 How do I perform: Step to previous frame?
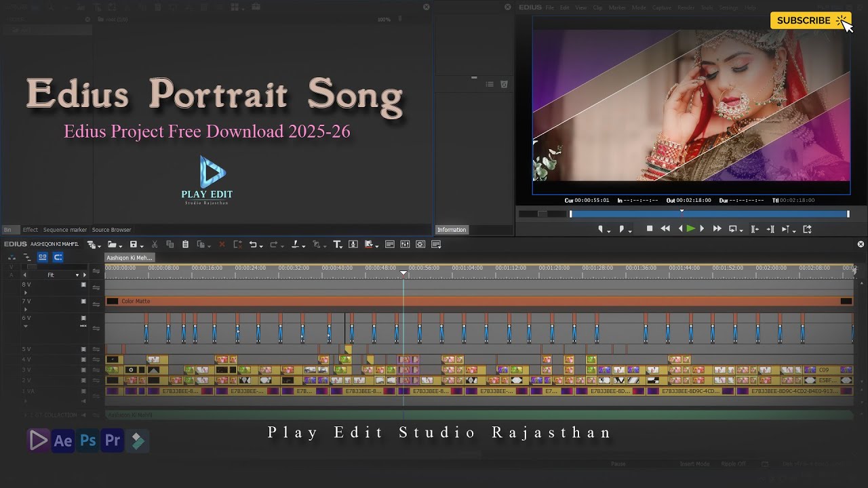680,229
